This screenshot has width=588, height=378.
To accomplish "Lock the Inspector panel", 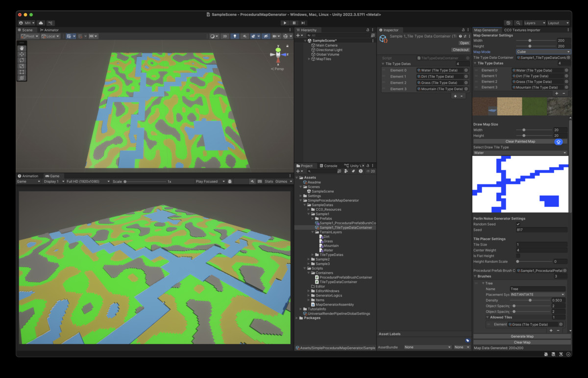I will click(464, 30).
